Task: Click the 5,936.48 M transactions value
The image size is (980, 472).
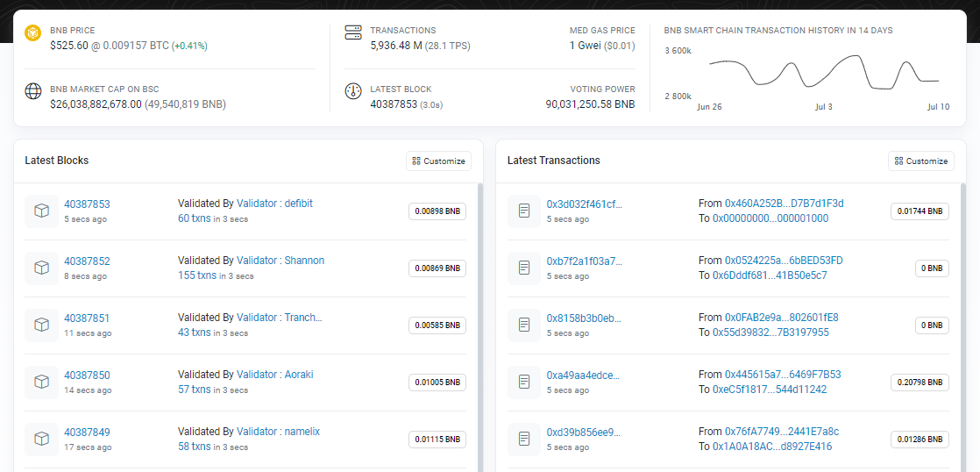Action: point(397,46)
